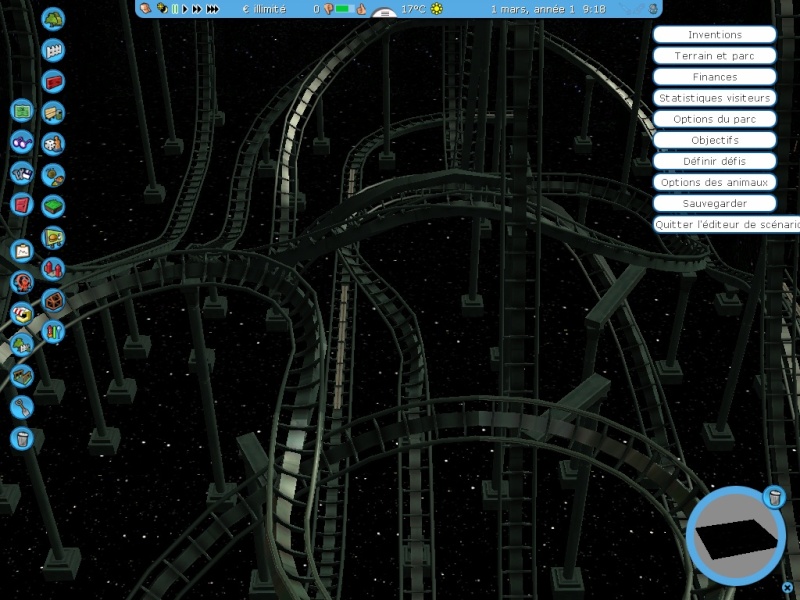Select the red rocket fireworks icon

tap(53, 269)
